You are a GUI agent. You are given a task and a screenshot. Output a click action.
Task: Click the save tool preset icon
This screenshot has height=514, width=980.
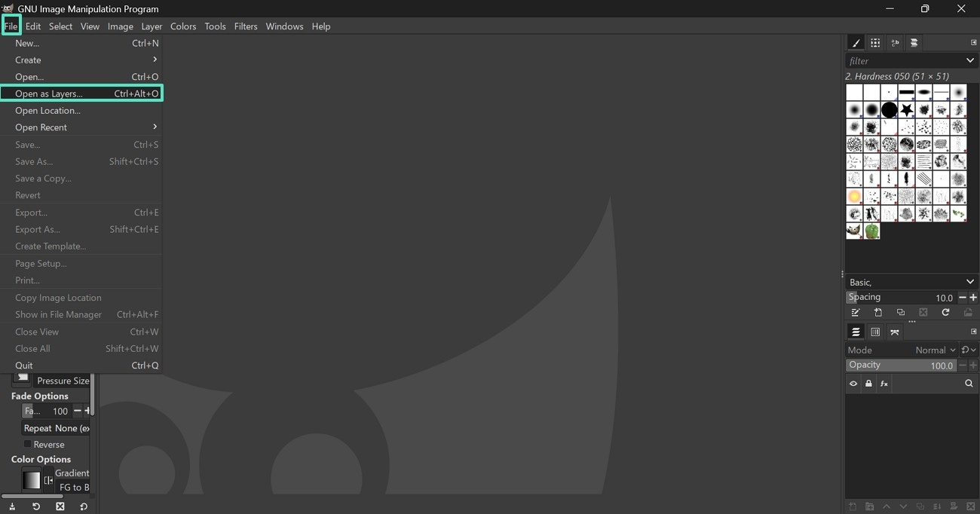pos(12,506)
